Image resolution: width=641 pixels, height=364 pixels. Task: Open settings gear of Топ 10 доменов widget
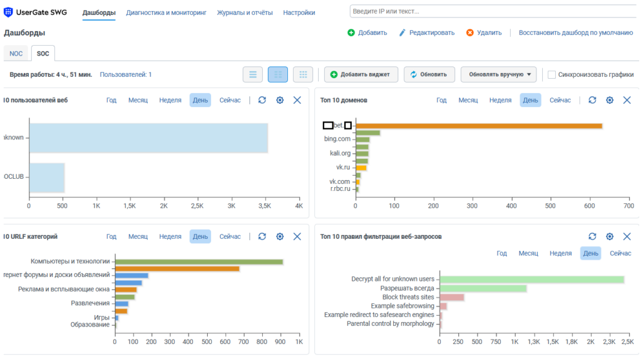[x=610, y=100]
